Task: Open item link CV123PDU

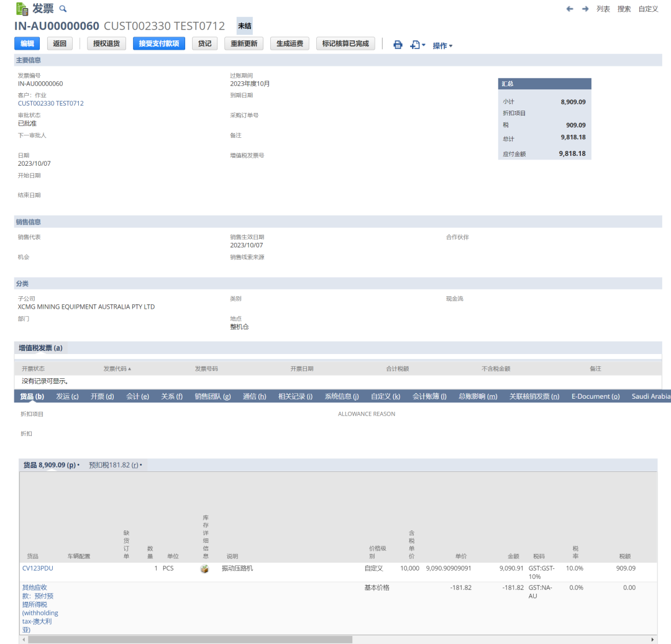Action: (38, 568)
